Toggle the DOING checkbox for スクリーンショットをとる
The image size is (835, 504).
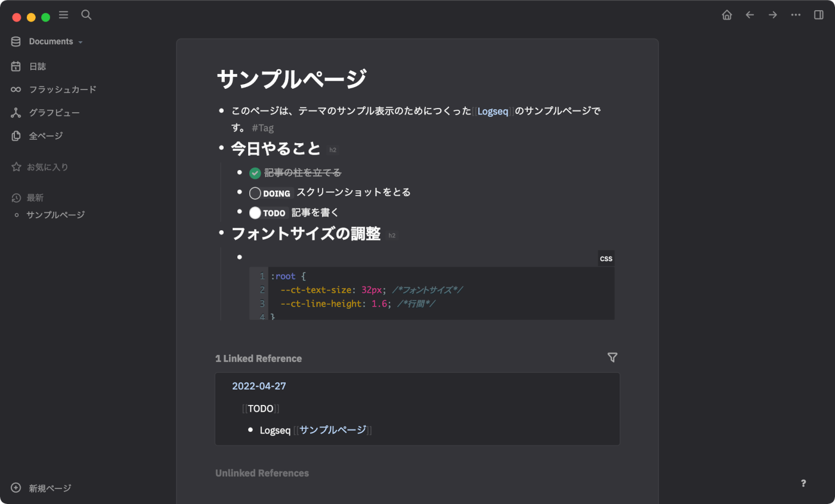click(255, 192)
